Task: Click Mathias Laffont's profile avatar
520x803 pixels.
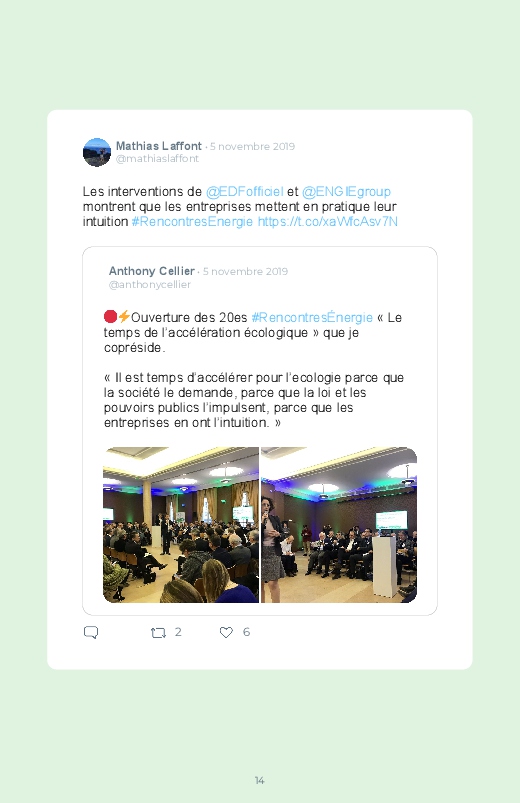Action: [x=97, y=152]
